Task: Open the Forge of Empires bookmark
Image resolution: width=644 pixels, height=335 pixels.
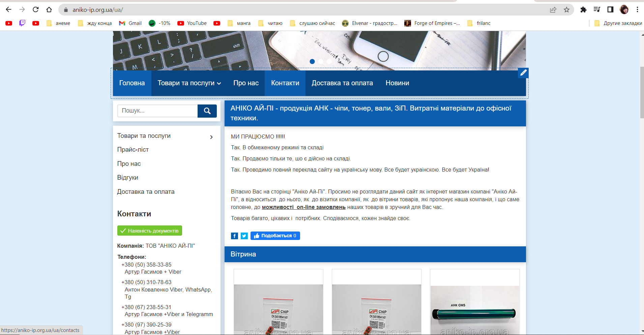Action: pyautogui.click(x=432, y=23)
